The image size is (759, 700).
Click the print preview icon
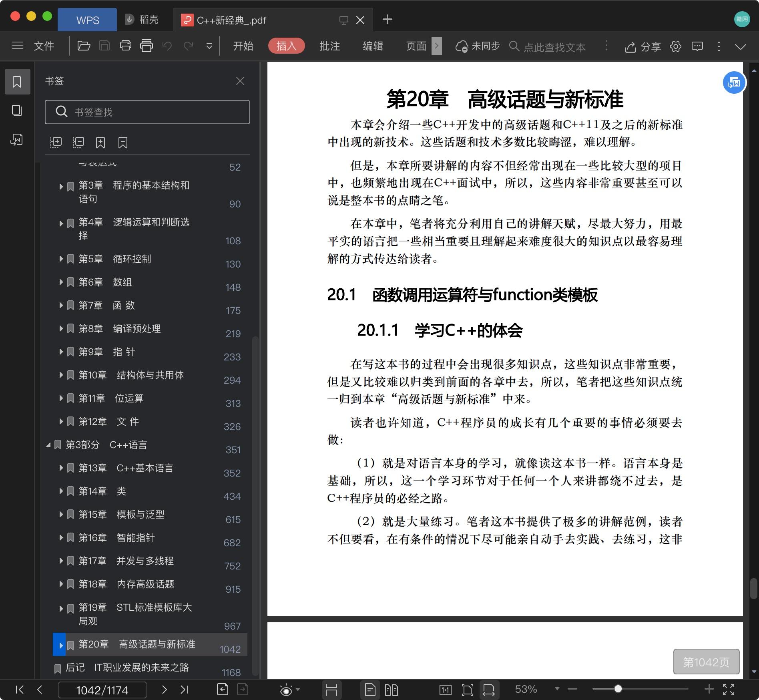pyautogui.click(x=147, y=46)
